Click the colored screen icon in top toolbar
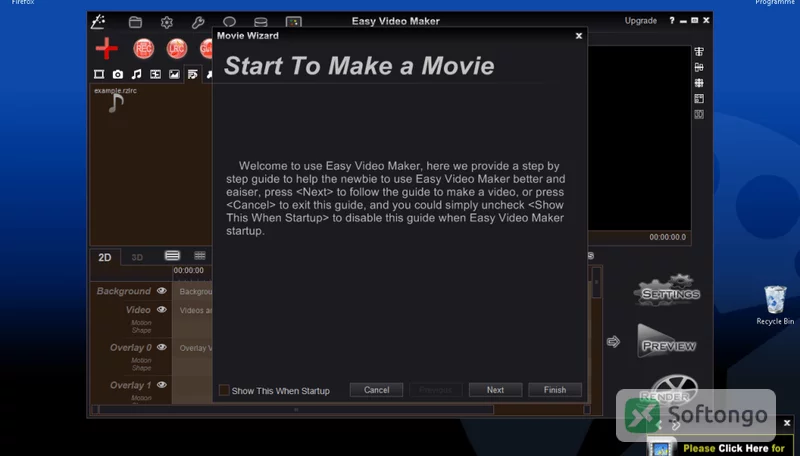Viewport: 800px width, 456px height. [x=293, y=22]
